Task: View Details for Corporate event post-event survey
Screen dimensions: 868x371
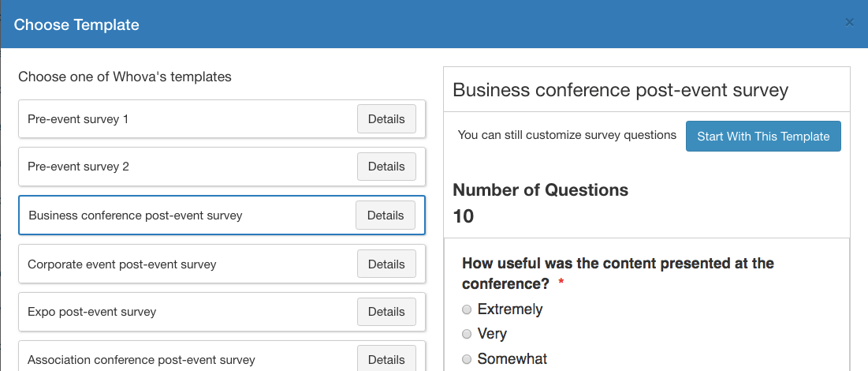Action: (x=386, y=264)
